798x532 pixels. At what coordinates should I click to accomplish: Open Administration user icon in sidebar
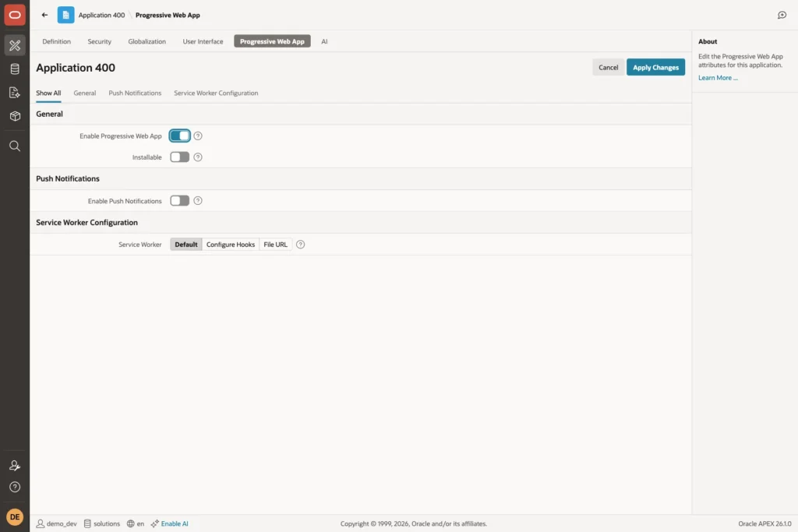point(15,465)
